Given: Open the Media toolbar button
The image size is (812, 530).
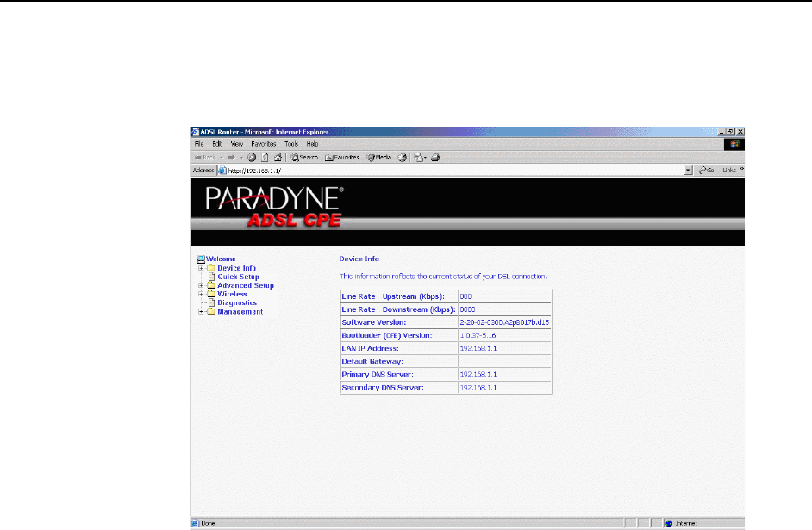Looking at the screenshot, I should click(379, 158).
